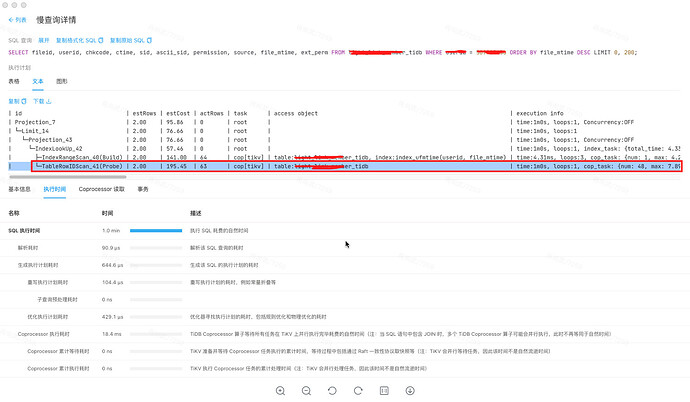
Task: Open the 基本信息 tab
Action: [20, 188]
